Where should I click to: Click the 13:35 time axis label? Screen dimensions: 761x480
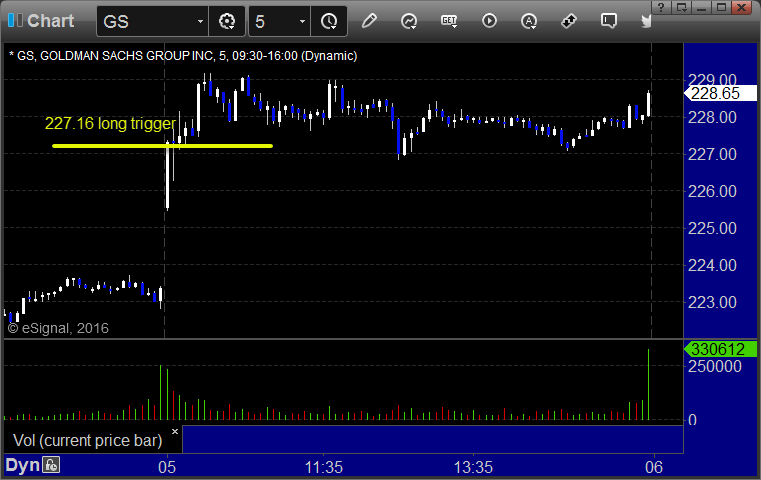pyautogui.click(x=473, y=467)
